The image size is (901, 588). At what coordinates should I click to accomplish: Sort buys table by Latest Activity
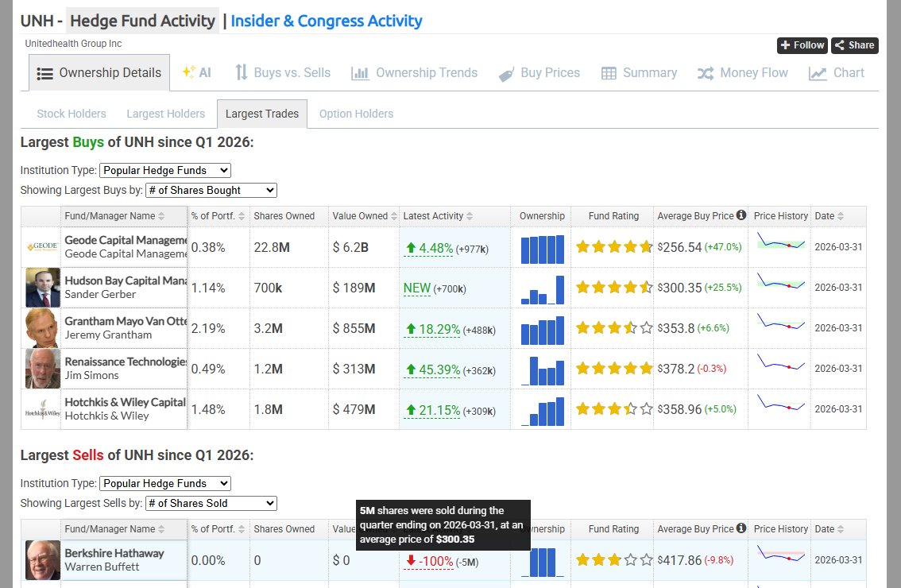(x=438, y=216)
